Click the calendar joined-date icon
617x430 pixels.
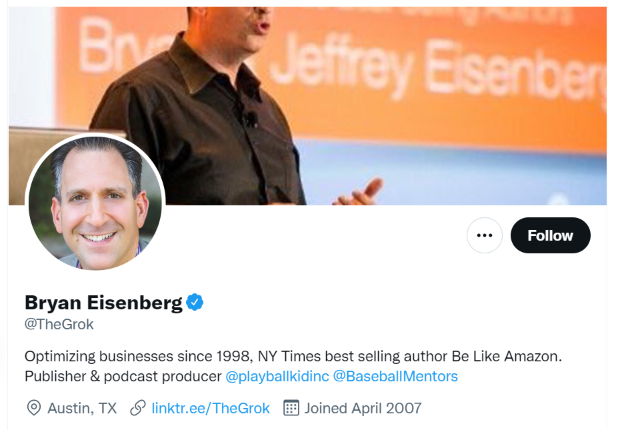pyautogui.click(x=291, y=408)
